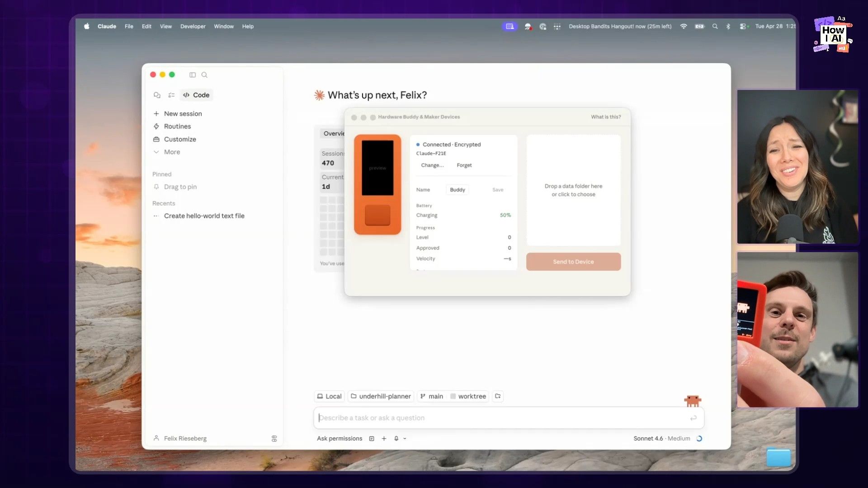Open the View menu
This screenshot has height=488, width=868.
coord(166,26)
